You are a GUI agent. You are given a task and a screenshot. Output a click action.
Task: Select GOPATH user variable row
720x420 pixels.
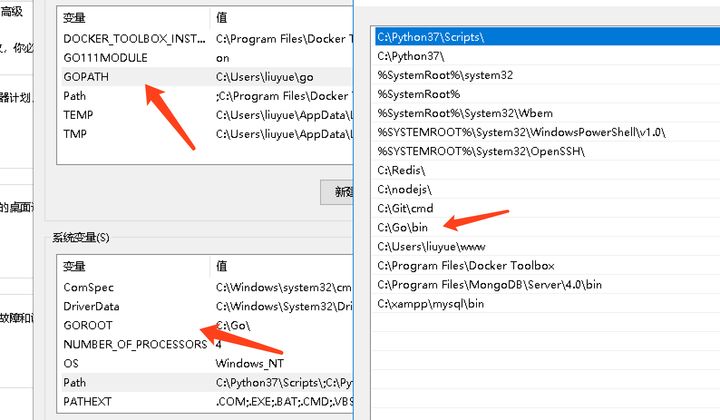click(205, 77)
